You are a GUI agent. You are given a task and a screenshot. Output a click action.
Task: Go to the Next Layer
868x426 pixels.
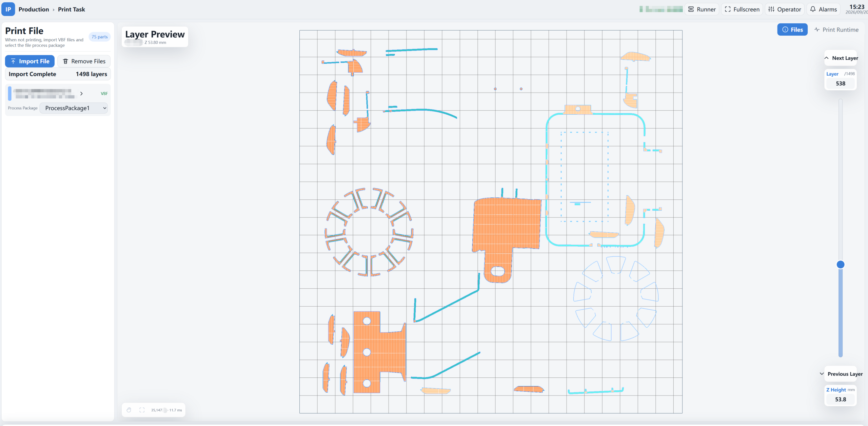coord(841,58)
